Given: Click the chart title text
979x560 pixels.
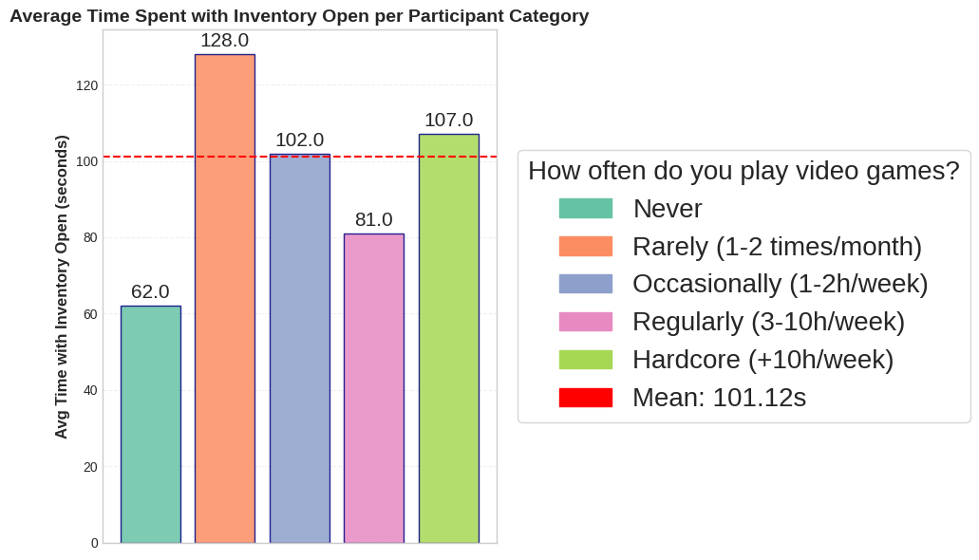Looking at the screenshot, I should point(299,16).
